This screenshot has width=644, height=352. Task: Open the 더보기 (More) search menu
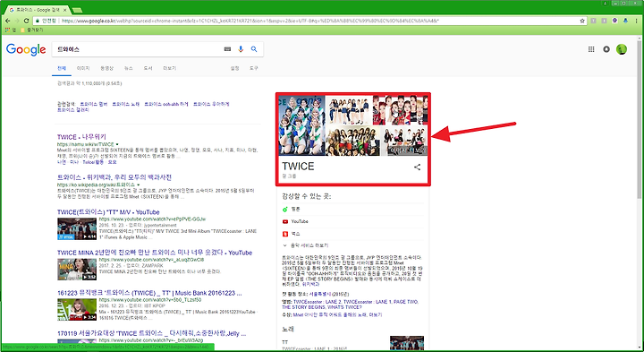click(170, 68)
